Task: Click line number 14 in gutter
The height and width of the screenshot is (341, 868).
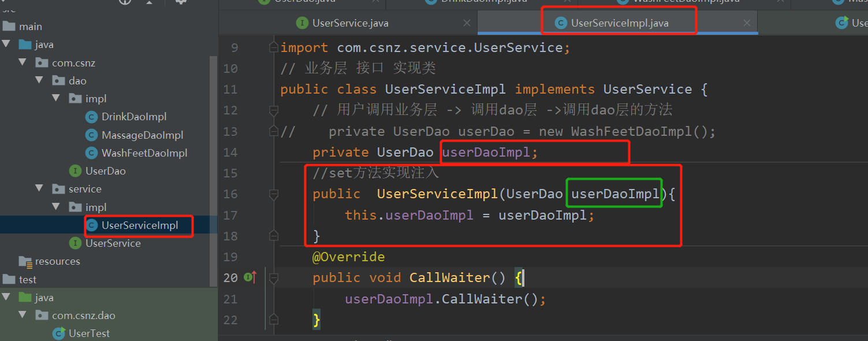Action: [230, 153]
